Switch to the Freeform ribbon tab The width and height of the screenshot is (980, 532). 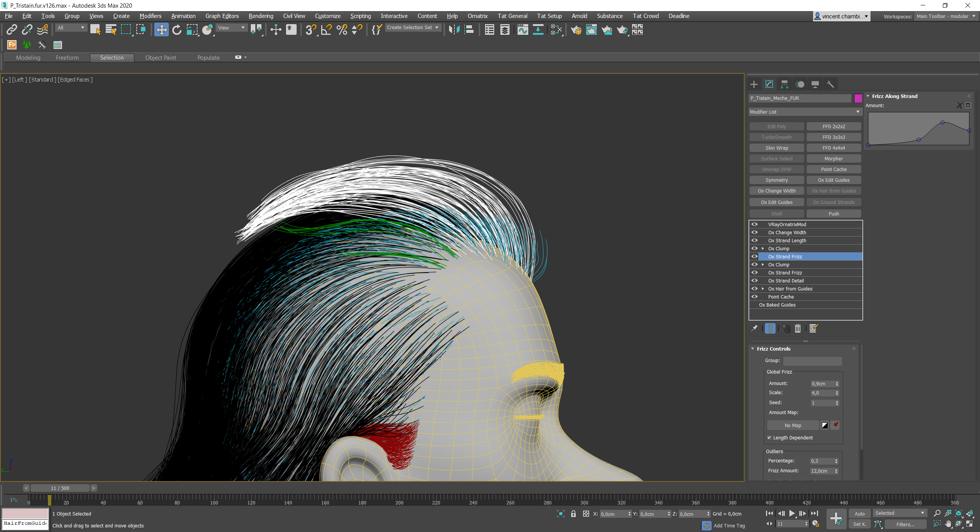click(x=67, y=58)
